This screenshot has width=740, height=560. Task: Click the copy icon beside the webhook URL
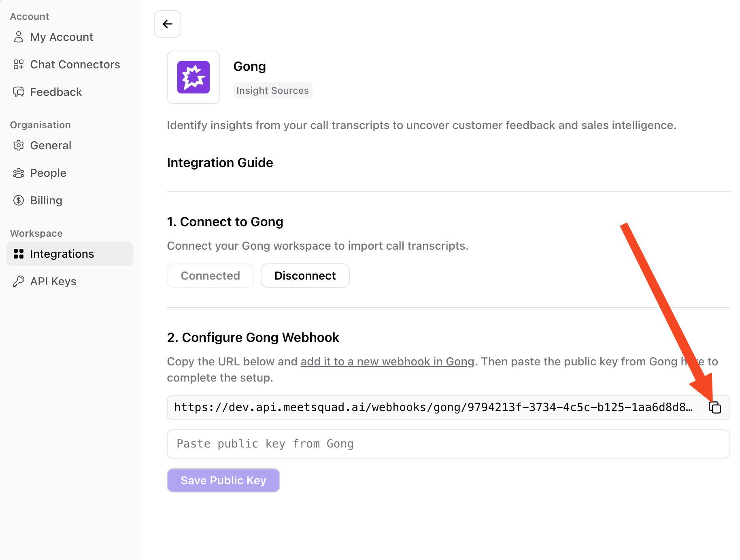click(715, 407)
